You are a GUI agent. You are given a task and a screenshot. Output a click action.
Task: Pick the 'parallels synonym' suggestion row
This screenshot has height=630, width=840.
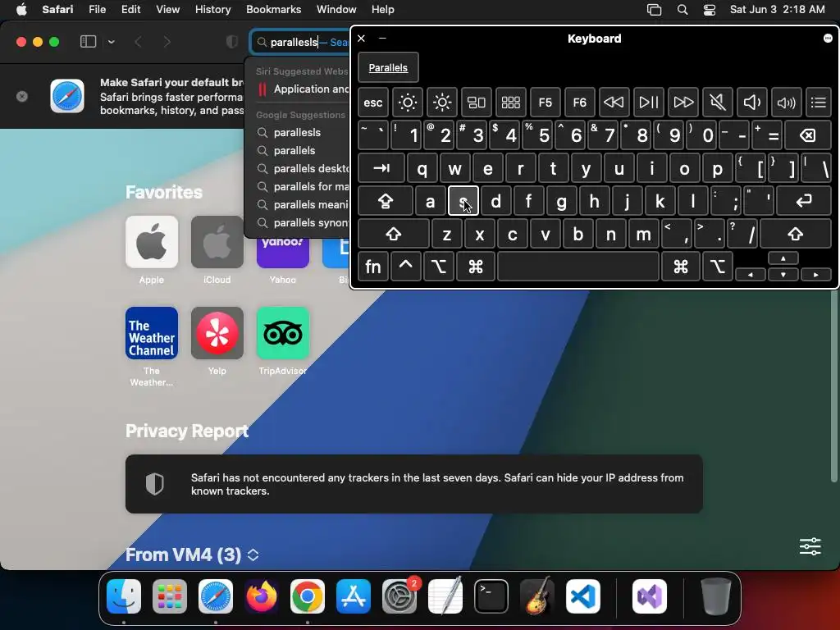298,223
